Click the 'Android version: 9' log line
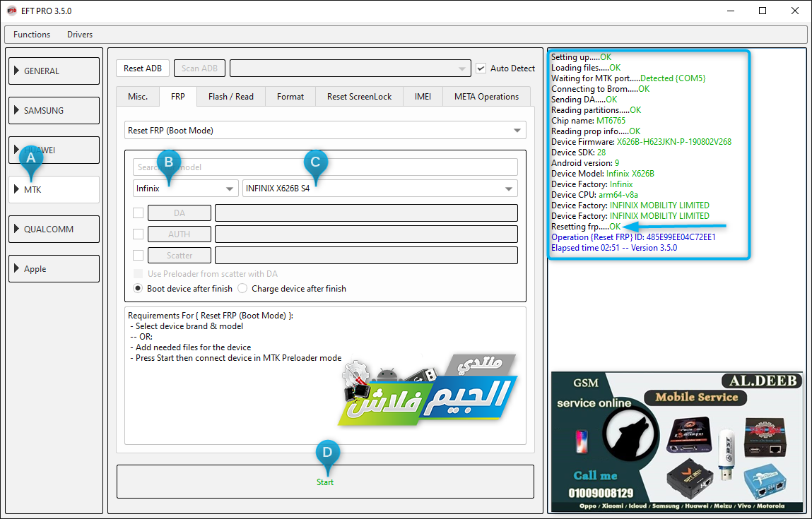Screen dimensions: 812x519 (x=585, y=163)
